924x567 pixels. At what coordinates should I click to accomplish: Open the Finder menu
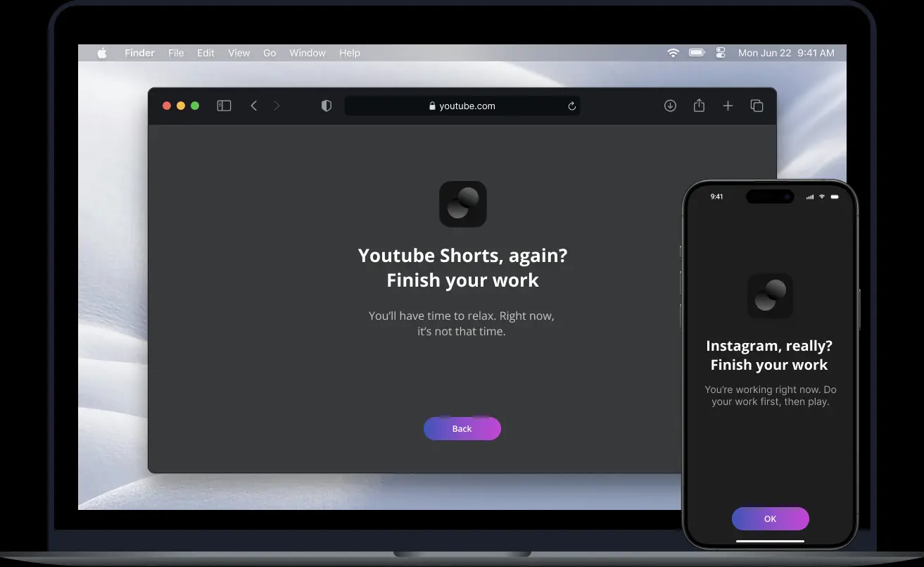click(x=139, y=53)
